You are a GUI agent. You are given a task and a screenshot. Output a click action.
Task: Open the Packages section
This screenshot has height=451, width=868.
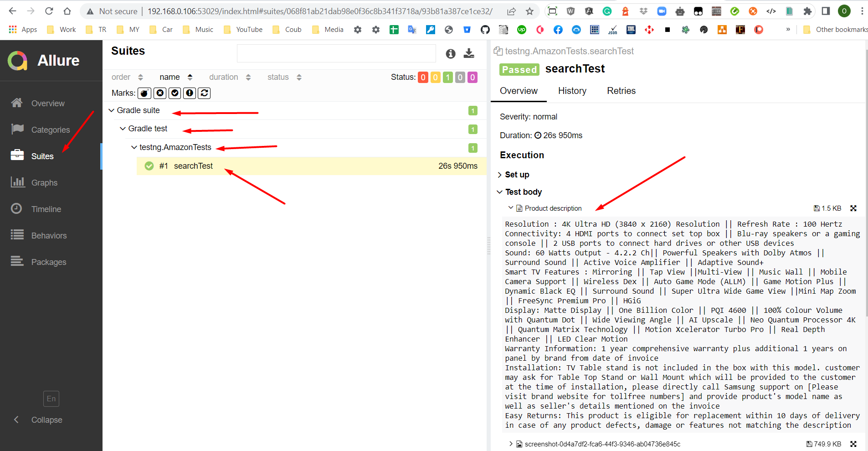click(49, 262)
